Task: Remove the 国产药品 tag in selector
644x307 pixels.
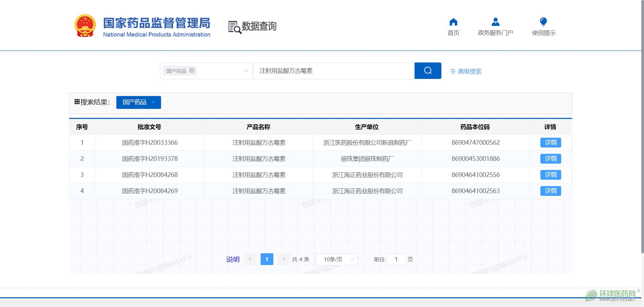Action: click(x=192, y=71)
